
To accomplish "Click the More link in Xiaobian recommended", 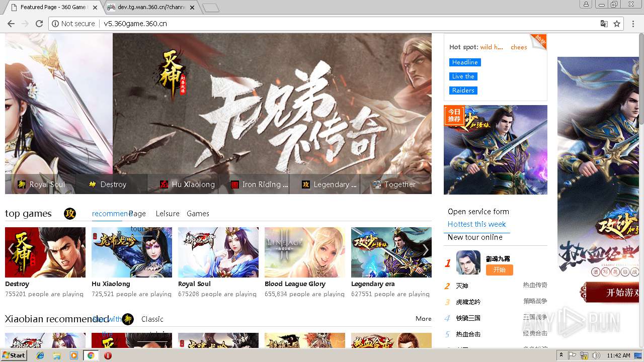I will coord(424,319).
